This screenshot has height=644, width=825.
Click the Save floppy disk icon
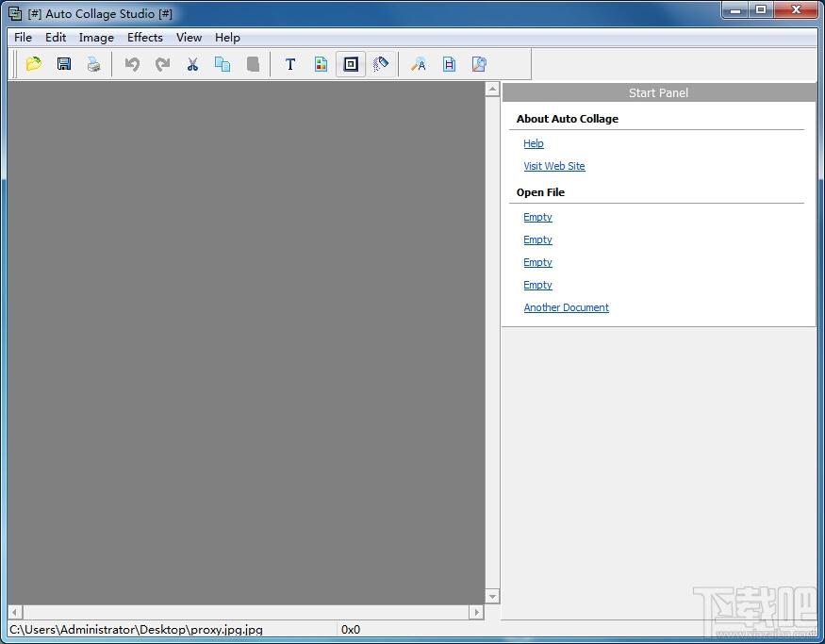[64, 64]
